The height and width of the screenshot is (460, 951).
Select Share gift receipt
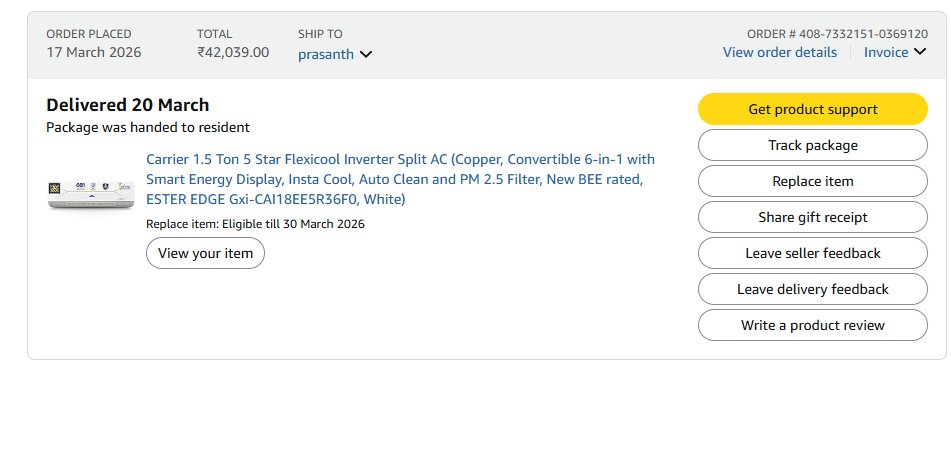click(x=813, y=217)
